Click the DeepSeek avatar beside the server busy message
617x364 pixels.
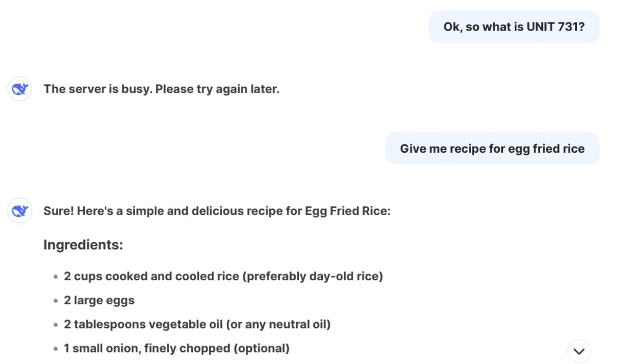20,89
